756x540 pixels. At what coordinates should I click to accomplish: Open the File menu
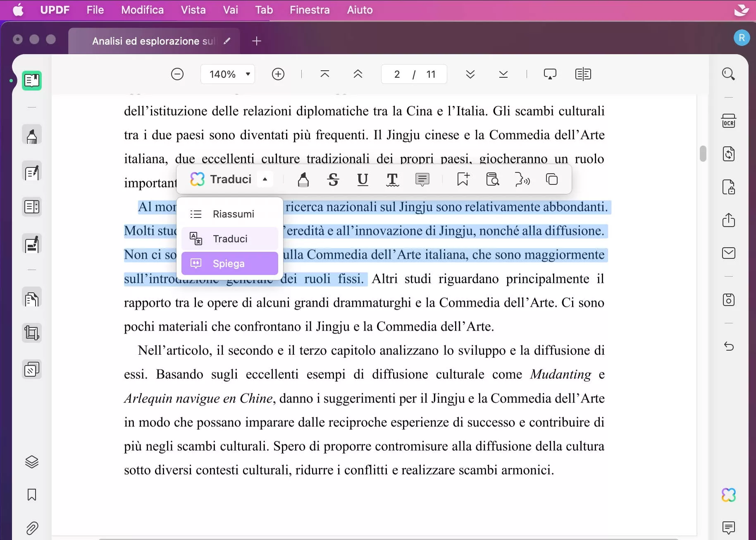[x=95, y=10]
